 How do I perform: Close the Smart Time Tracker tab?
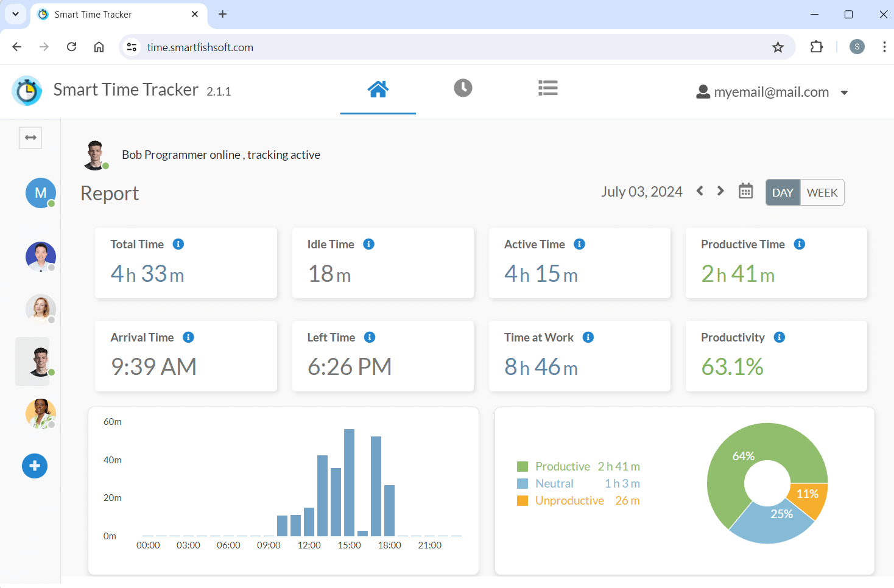(195, 14)
